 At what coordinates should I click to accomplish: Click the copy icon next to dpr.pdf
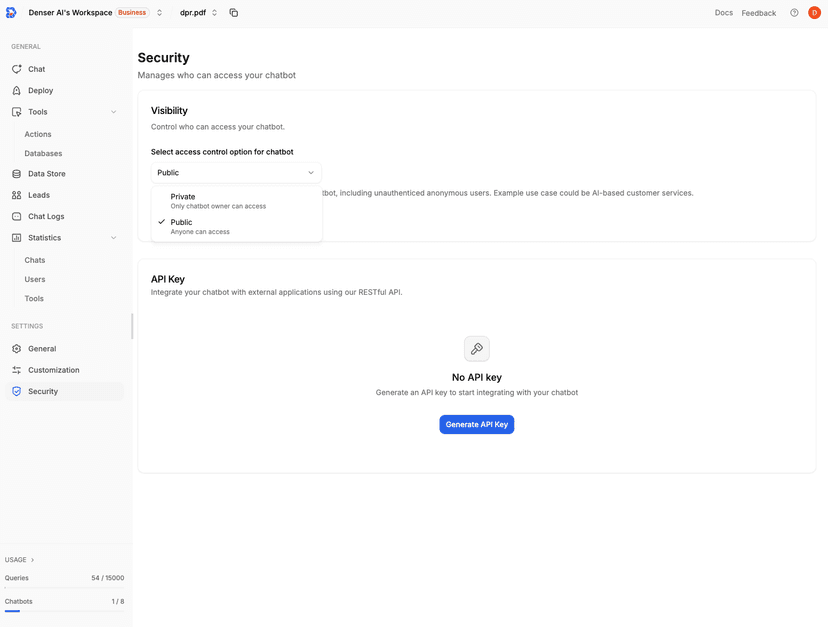click(x=233, y=13)
